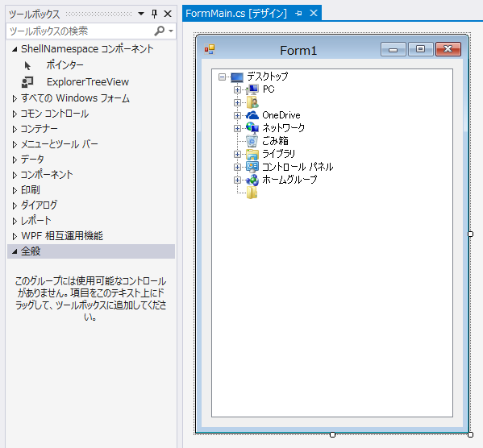Toggle the toolbox auto-hide pin
The height and width of the screenshot is (448, 483).
154,14
